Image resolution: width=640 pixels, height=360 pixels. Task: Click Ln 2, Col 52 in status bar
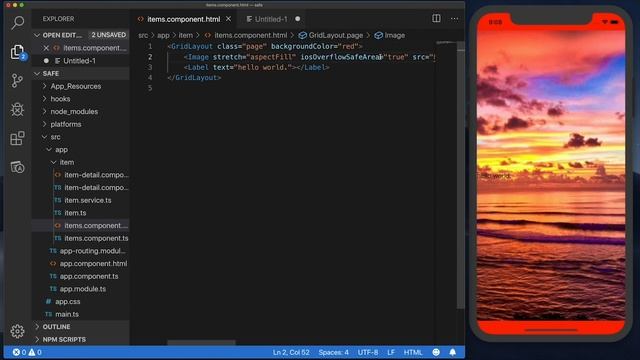291,352
